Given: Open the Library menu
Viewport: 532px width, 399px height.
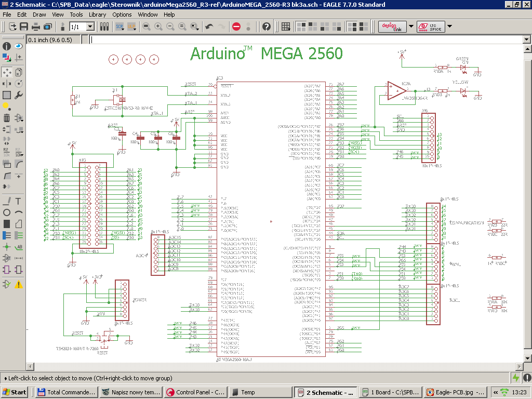Looking at the screenshot, I should coord(97,15).
